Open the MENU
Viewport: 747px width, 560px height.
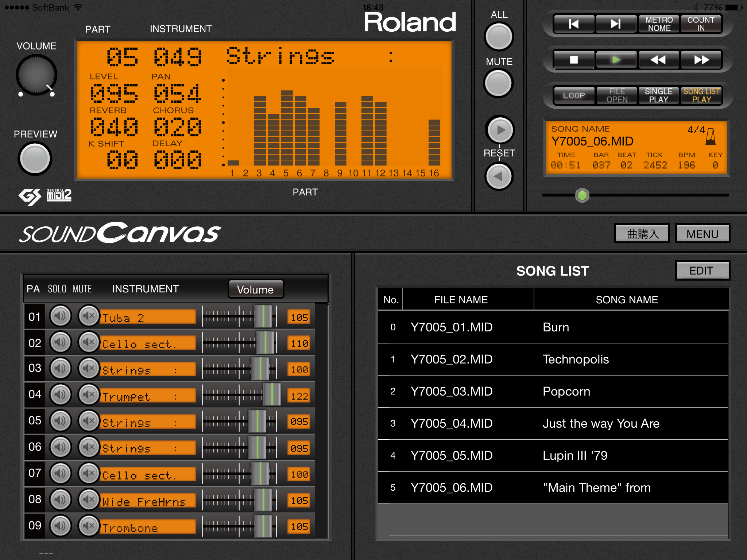(702, 233)
